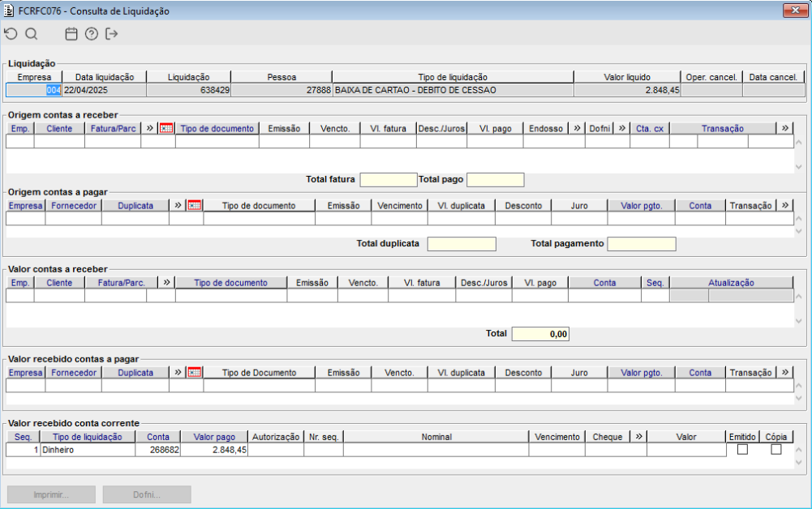
Task: Click the Liquidação field 638429
Action: [x=188, y=90]
